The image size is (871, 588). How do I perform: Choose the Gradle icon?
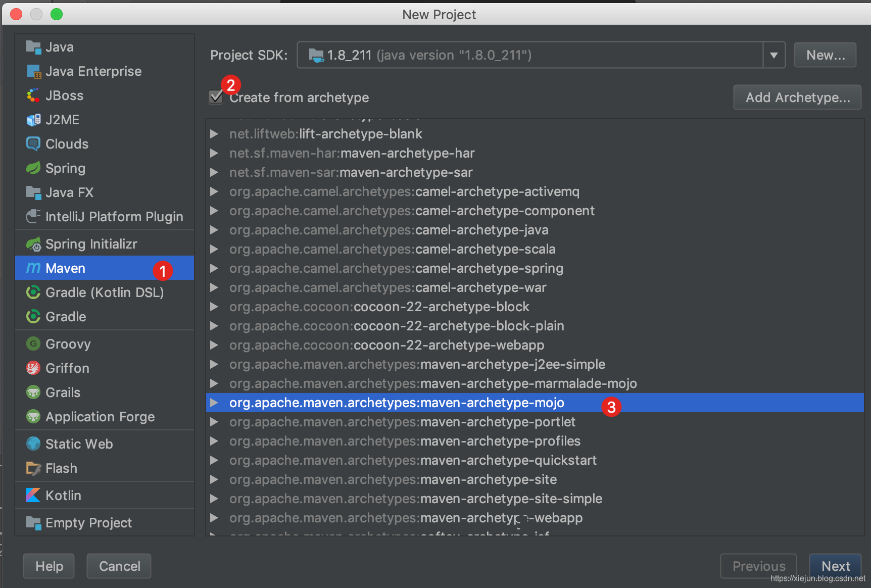point(33,317)
